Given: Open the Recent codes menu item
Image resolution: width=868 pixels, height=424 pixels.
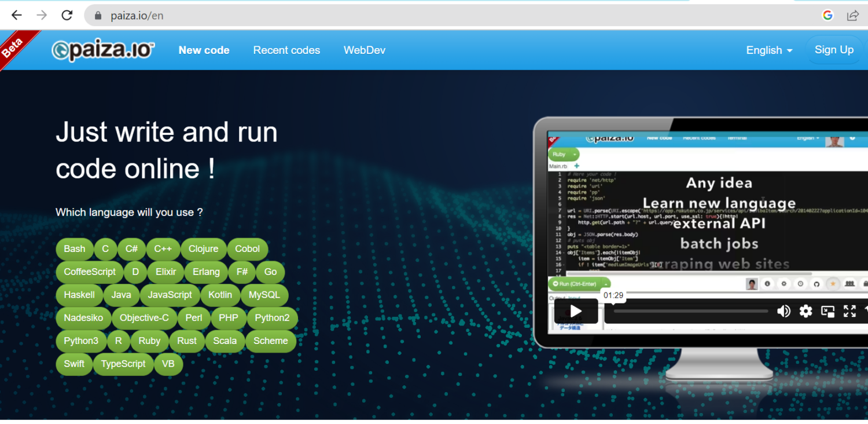Looking at the screenshot, I should [286, 50].
